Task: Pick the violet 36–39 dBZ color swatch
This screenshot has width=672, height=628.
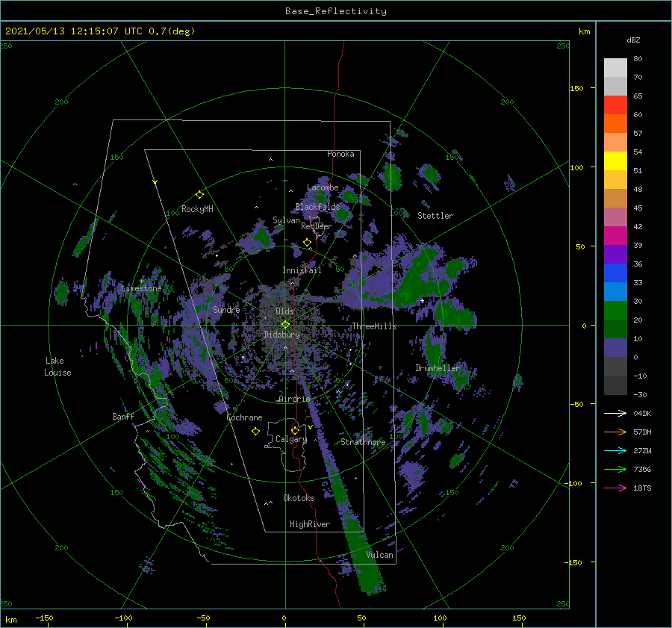Action: click(x=615, y=254)
